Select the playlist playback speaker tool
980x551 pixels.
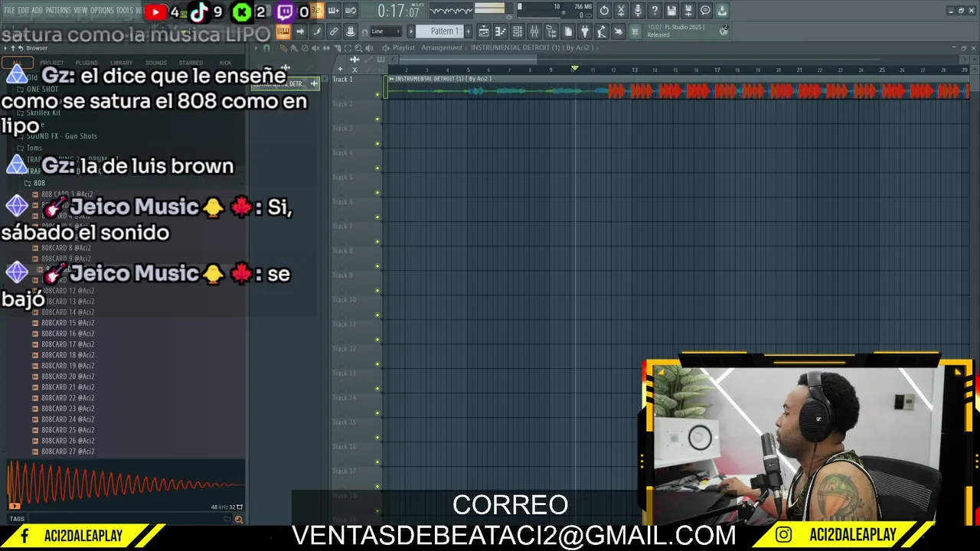coord(369,48)
